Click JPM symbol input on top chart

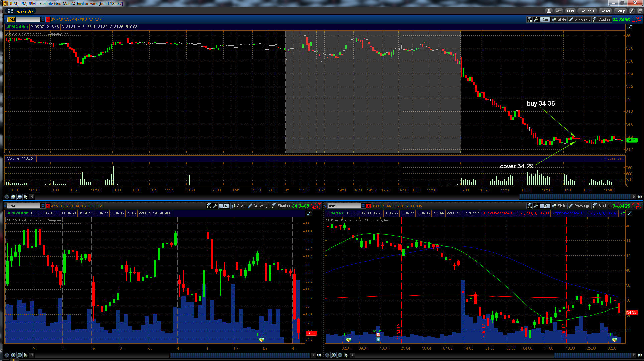23,20
